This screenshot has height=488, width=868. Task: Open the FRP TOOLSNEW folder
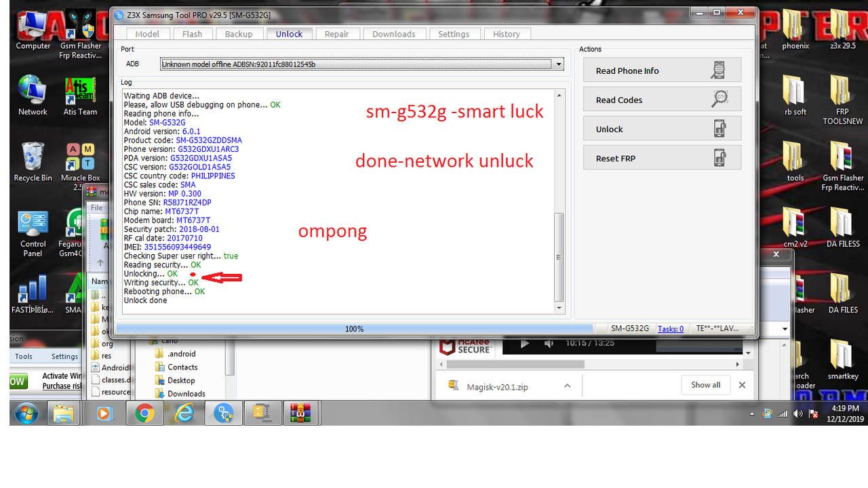843,100
